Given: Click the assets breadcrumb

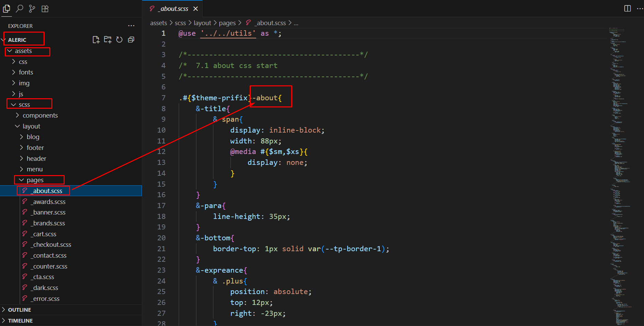Looking at the screenshot, I should (x=159, y=23).
